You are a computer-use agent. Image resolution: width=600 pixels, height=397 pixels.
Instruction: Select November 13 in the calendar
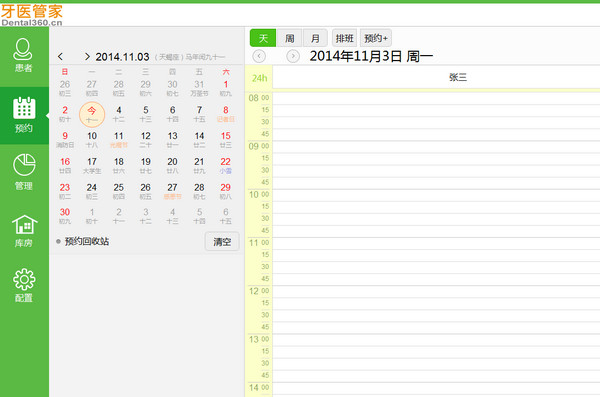point(172,140)
